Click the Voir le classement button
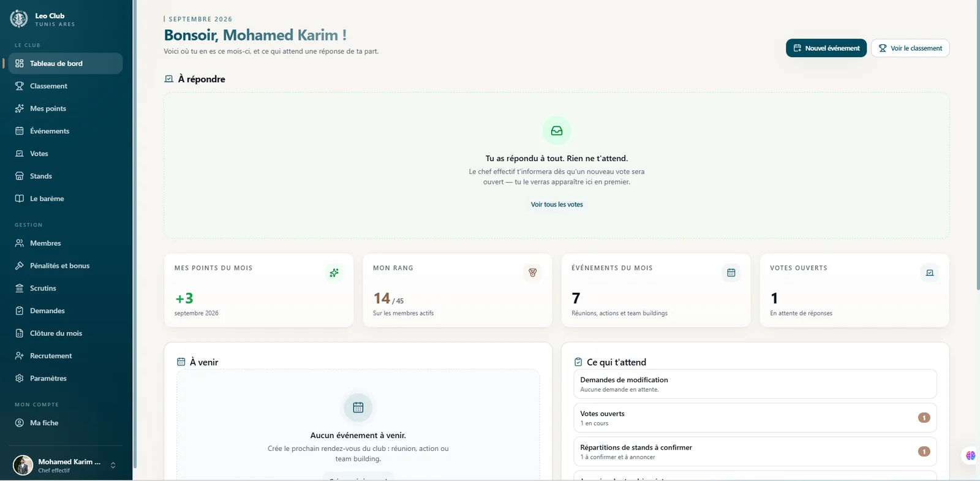Screen dimensions: 980x481 [910, 48]
